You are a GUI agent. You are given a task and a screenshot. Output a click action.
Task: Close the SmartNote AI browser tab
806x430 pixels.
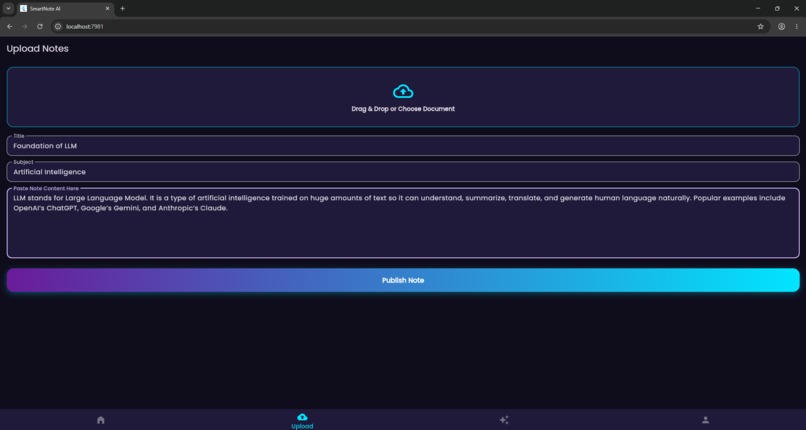click(x=107, y=9)
